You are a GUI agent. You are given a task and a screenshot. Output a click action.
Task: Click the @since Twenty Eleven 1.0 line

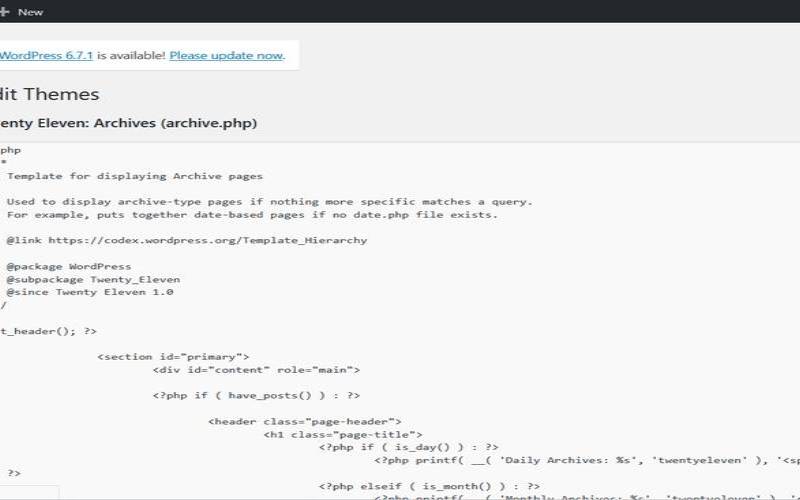pyautogui.click(x=90, y=293)
